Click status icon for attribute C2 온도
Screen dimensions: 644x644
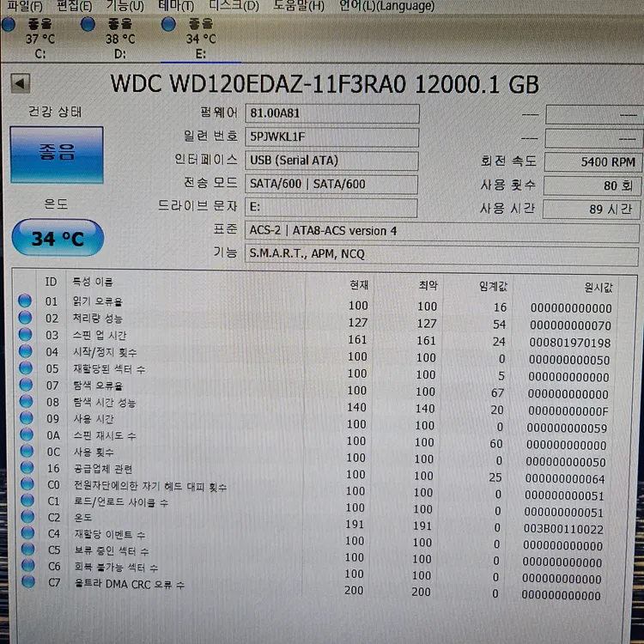click(x=28, y=516)
